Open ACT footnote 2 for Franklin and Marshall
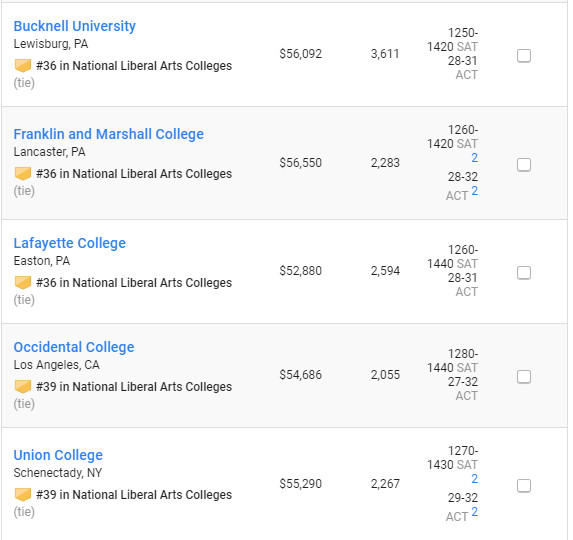Screen dimensions: 573x540 click(x=474, y=191)
